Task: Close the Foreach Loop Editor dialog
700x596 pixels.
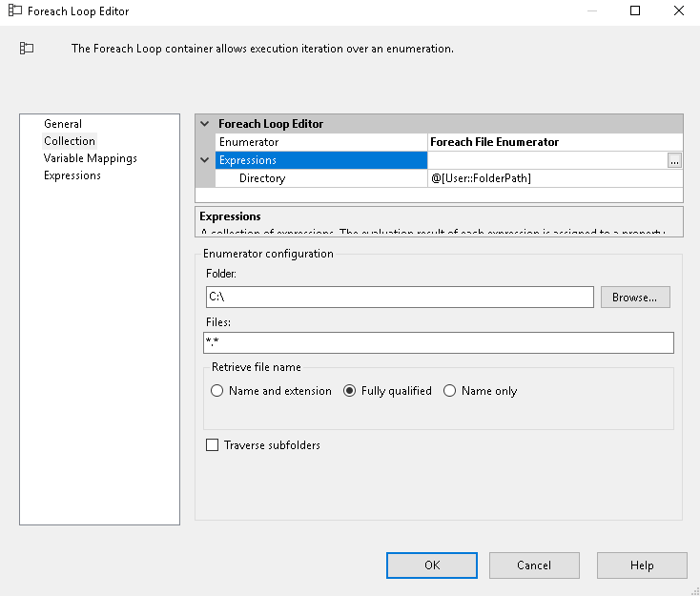Action: pos(678,11)
